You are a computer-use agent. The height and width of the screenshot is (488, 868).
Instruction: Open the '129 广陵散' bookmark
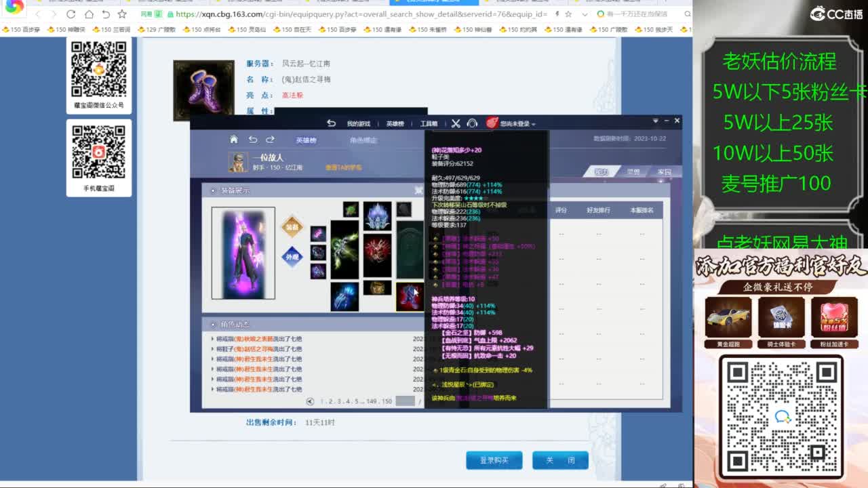point(157,30)
